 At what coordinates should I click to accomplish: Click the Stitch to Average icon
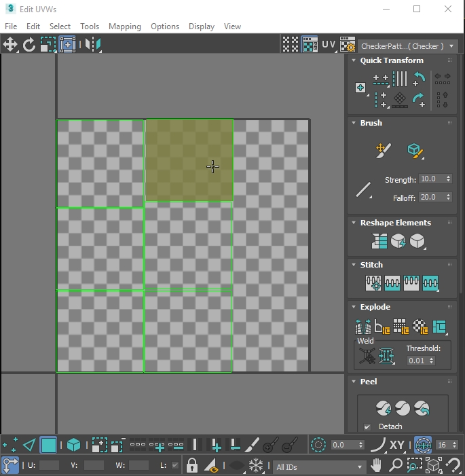392,283
